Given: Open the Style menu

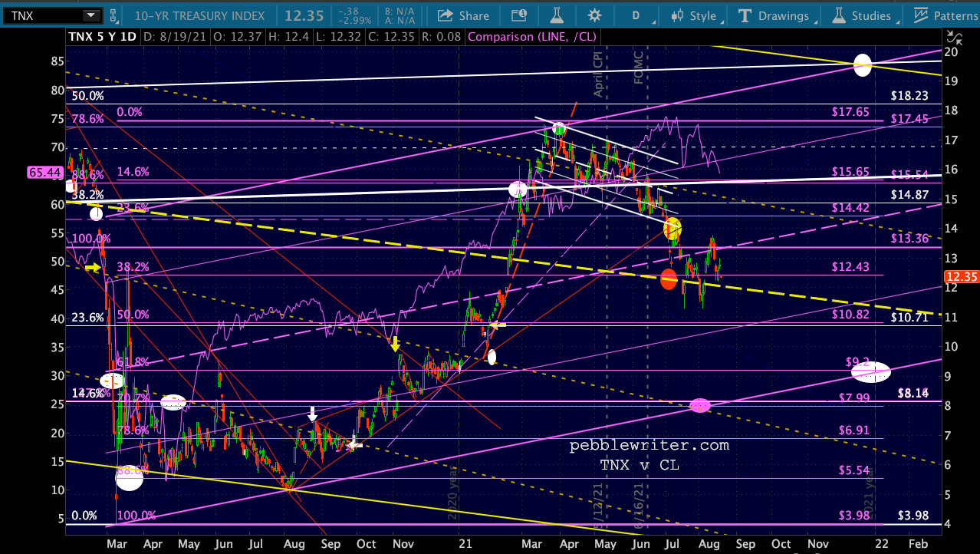Looking at the screenshot, I should 694,15.
